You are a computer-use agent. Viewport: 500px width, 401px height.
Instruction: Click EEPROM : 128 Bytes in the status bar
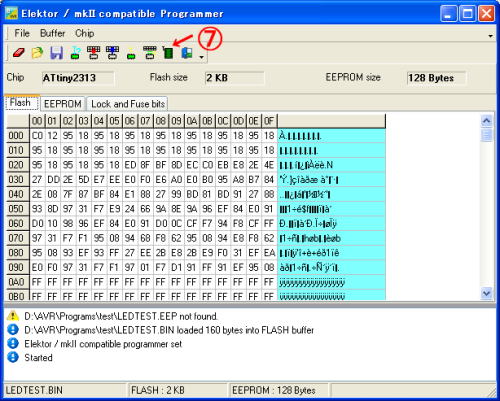click(274, 390)
